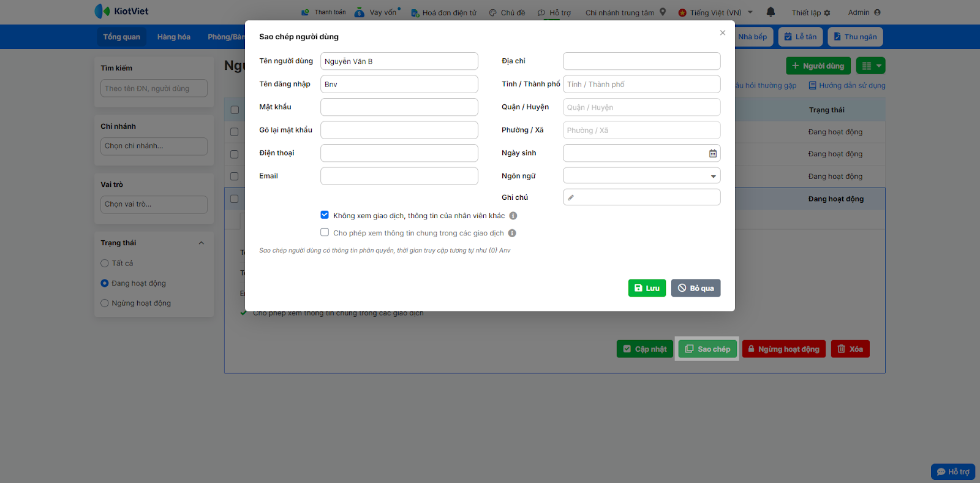Open the Quận / Huyện combo box

point(641,107)
